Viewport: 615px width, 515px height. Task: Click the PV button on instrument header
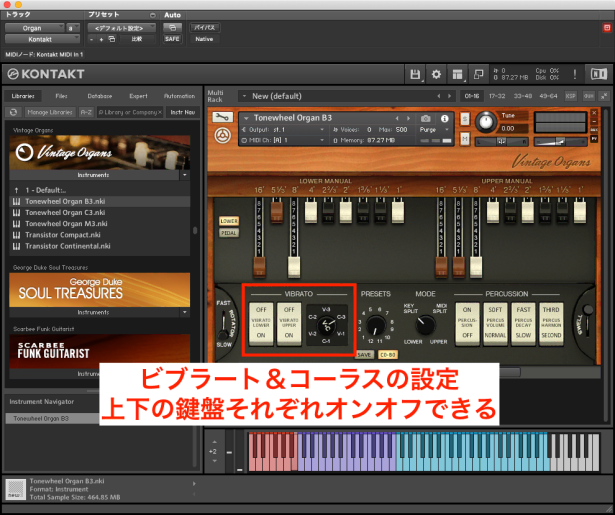tap(594, 139)
